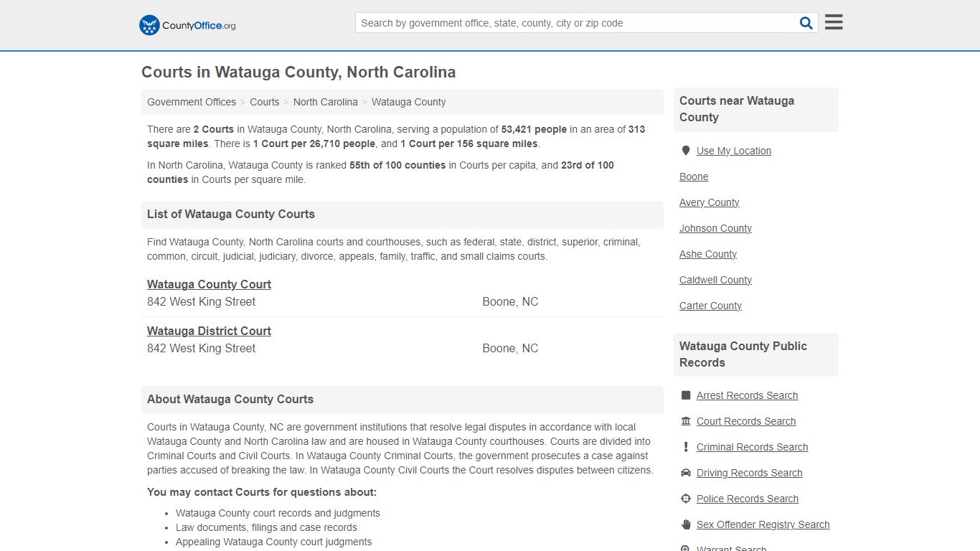The height and width of the screenshot is (551, 980).
Task: Open the Watauga District Court listing
Action: coord(209,331)
